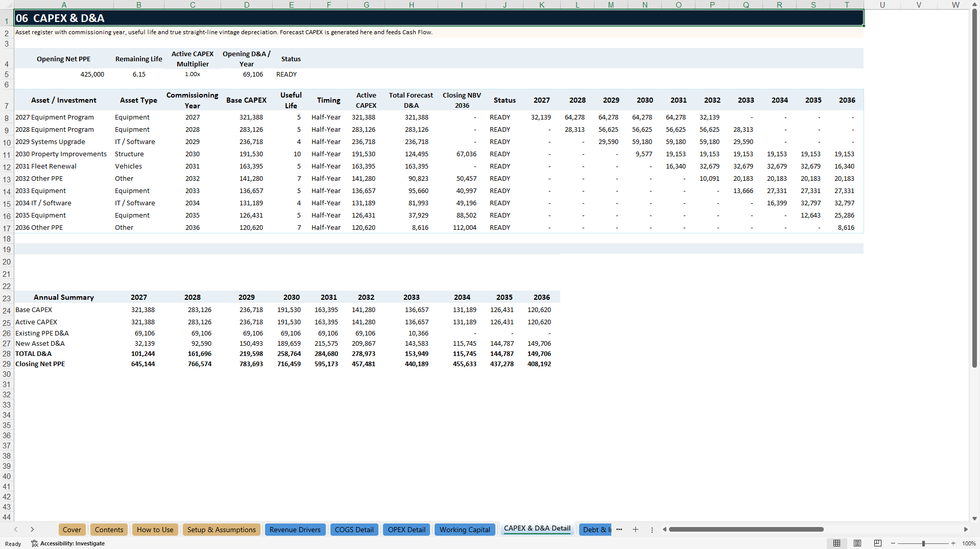Click vertical scroll down arrow
Screen dimensions: 980x549
point(974,518)
